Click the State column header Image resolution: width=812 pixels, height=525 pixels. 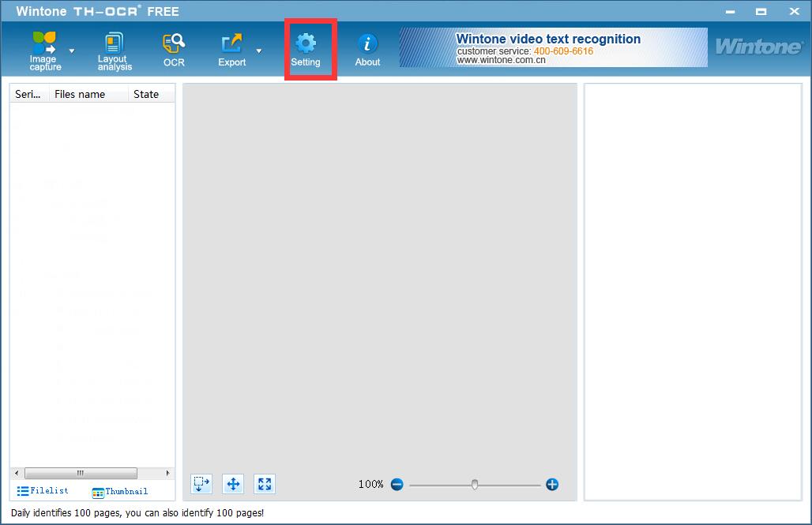[146, 94]
